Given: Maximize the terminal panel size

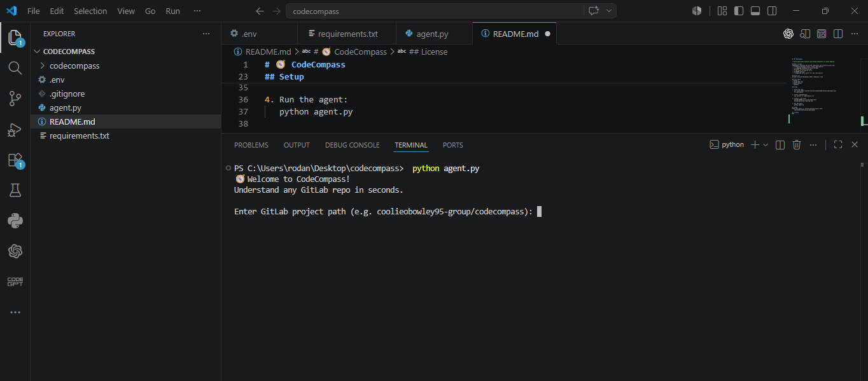Looking at the screenshot, I should 838,145.
